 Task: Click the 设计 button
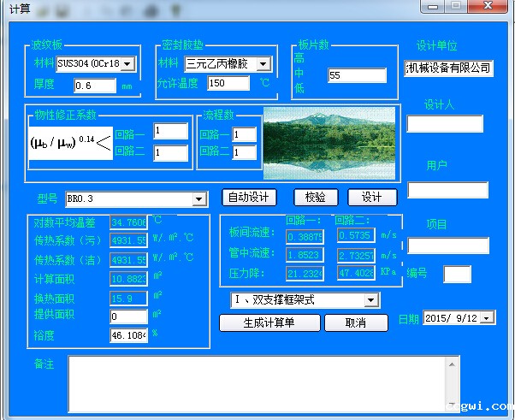[372, 197]
